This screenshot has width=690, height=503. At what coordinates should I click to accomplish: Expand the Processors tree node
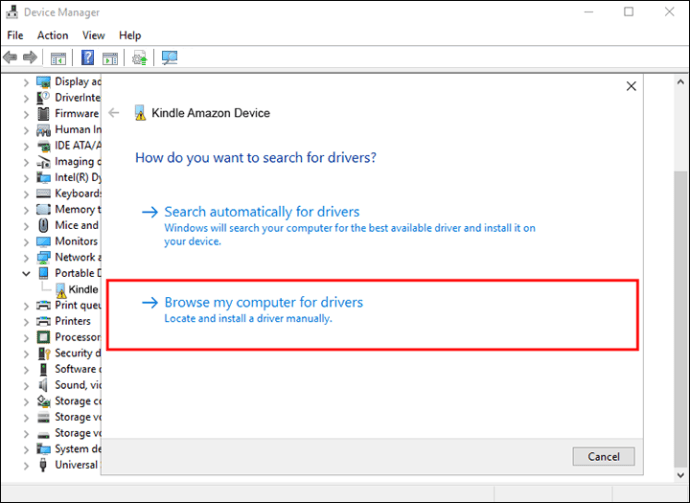26,337
